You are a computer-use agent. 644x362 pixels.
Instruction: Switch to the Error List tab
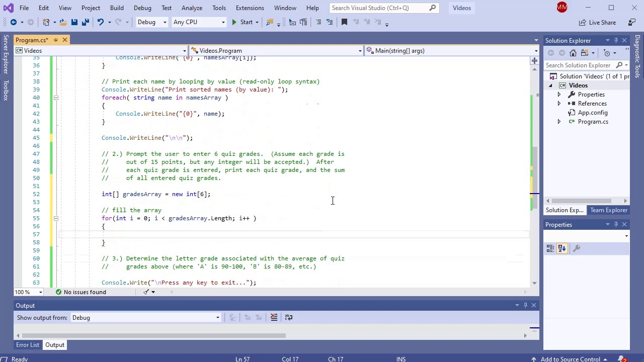(28, 345)
